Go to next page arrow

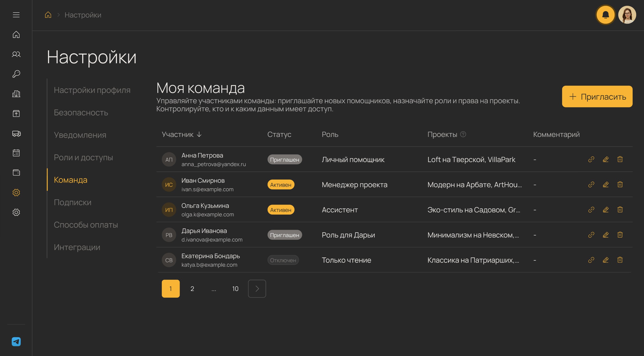pos(257,289)
